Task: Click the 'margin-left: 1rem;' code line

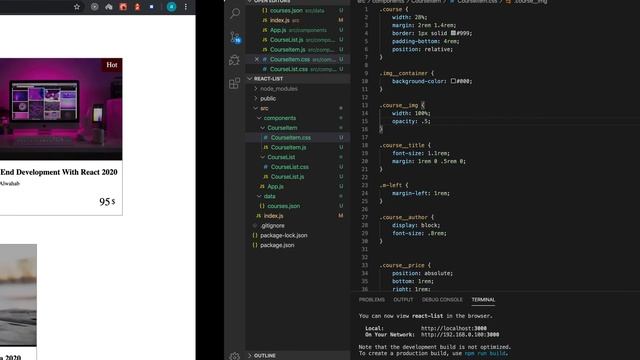Action: [x=421, y=193]
